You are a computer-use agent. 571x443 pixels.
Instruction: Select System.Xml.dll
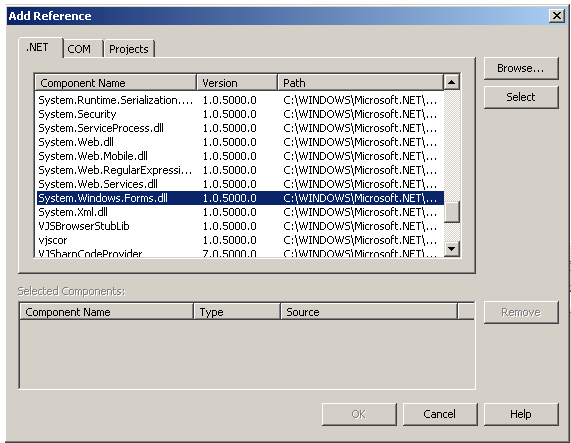point(240,212)
